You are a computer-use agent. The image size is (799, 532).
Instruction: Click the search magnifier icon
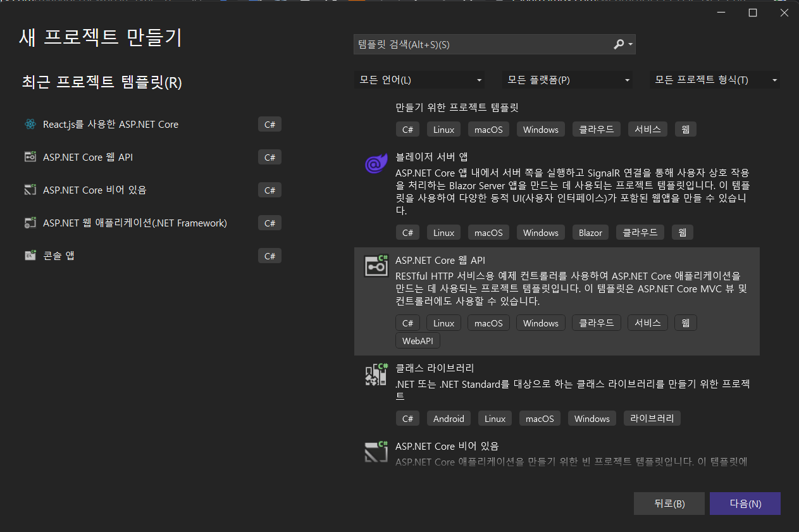(619, 44)
